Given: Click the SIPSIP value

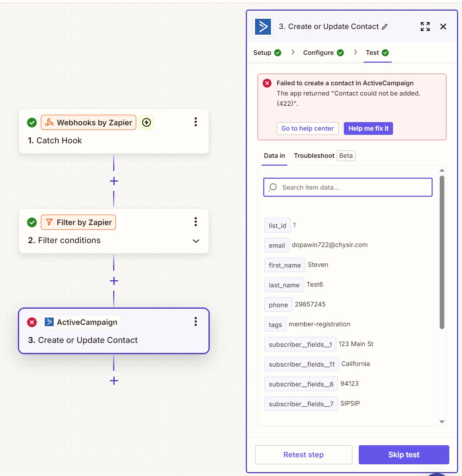Looking at the screenshot, I should tap(350, 403).
